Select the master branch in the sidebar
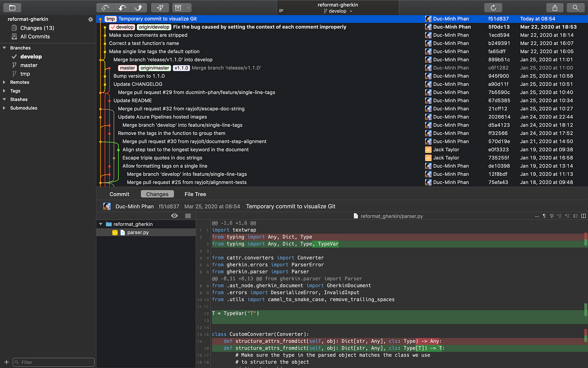Screen dimensions: 588x368 click(29, 65)
